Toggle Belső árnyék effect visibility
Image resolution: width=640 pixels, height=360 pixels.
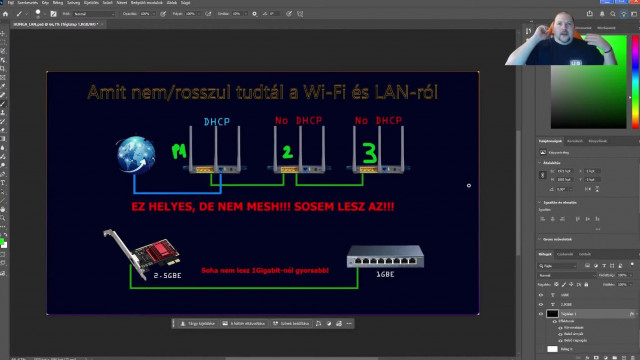pos(560,334)
